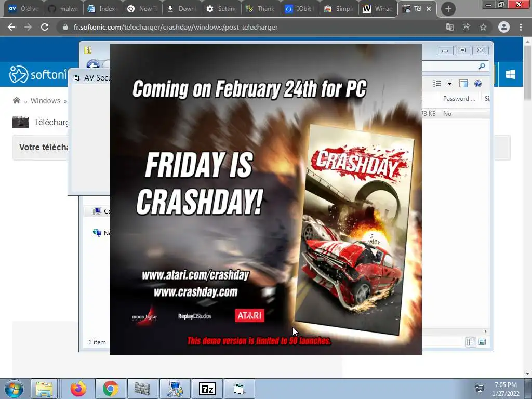Image resolution: width=532 pixels, height=399 pixels.
Task: Click the Crashday thumbnail on Softonic page
Action: tap(21, 122)
